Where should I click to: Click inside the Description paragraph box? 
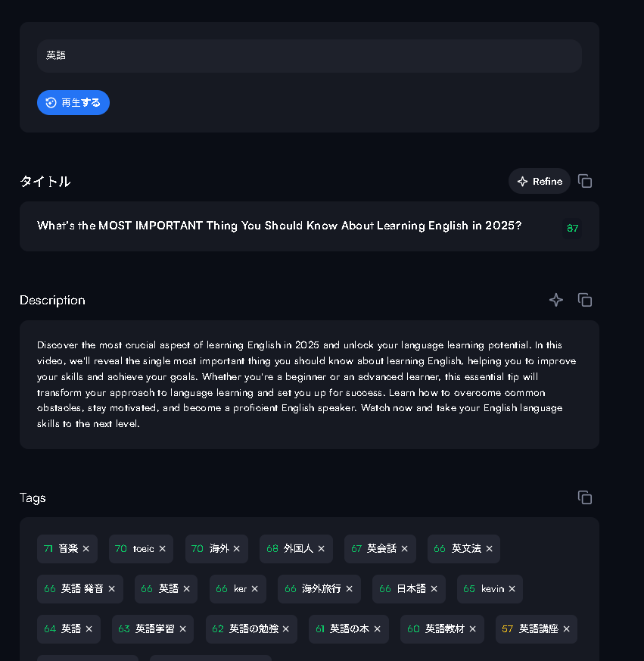point(309,385)
